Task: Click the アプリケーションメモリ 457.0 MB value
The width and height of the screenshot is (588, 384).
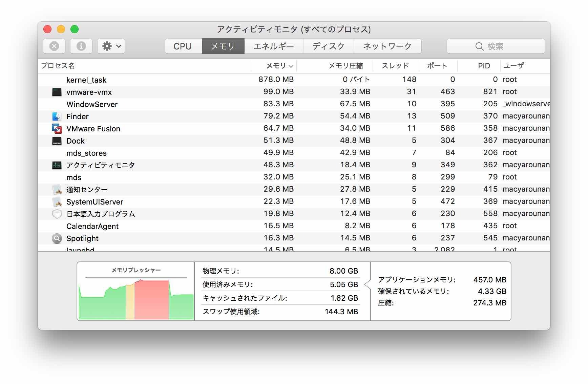Action: (490, 280)
